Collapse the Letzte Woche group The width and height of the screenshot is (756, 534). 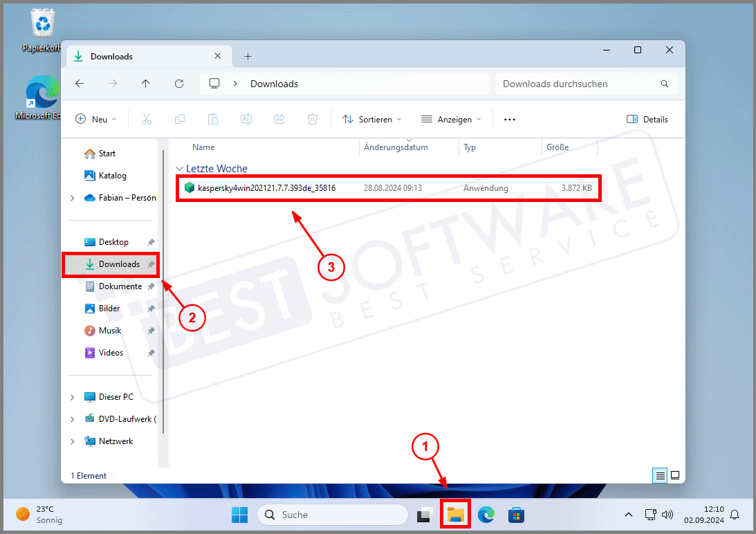click(180, 168)
